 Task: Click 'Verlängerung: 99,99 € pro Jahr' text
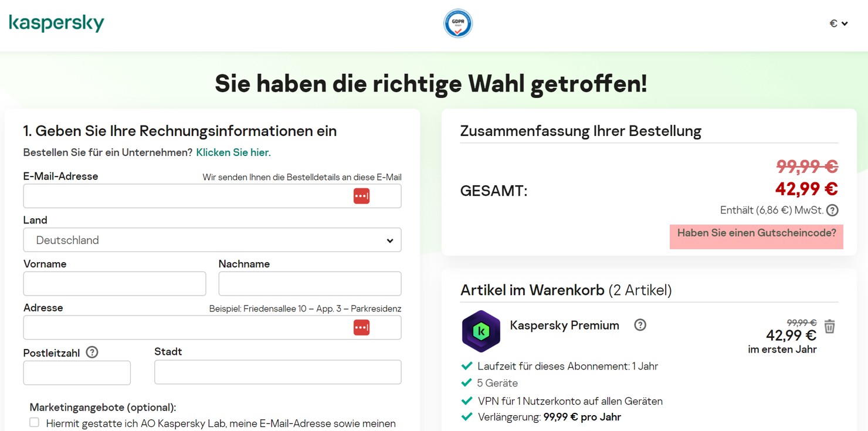tap(549, 417)
